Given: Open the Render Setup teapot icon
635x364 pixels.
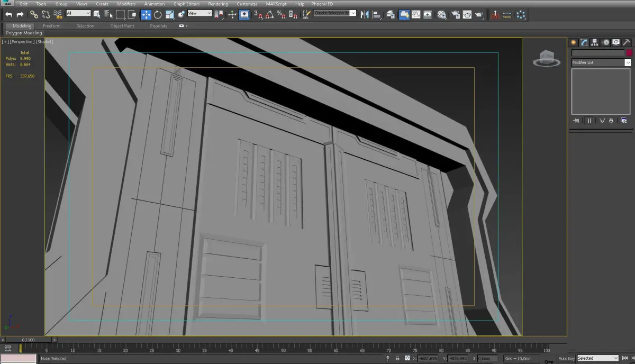Looking at the screenshot, I should pos(456,14).
